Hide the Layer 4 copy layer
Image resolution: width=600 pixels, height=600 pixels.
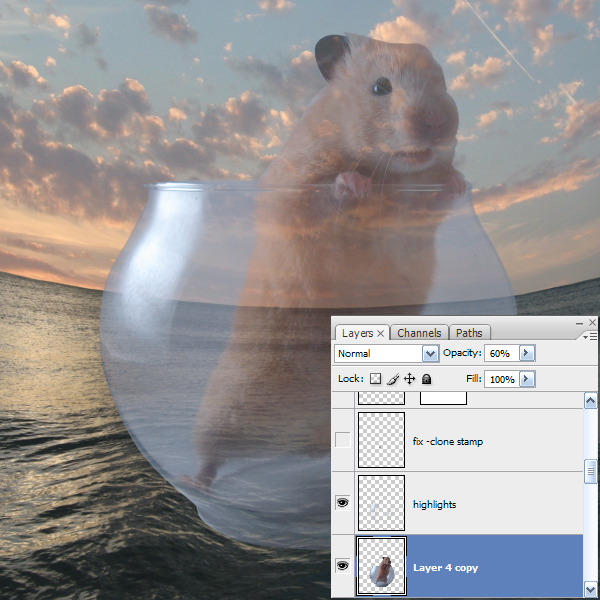tap(342, 567)
